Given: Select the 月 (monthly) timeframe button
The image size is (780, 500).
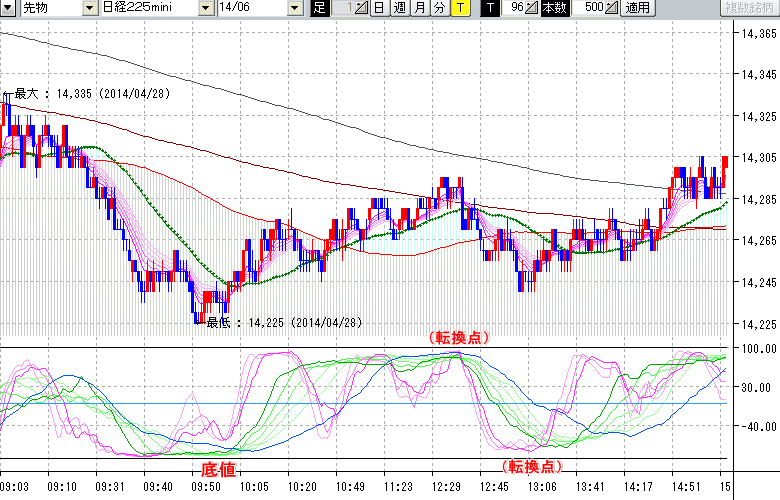Looking at the screenshot, I should (x=419, y=8).
